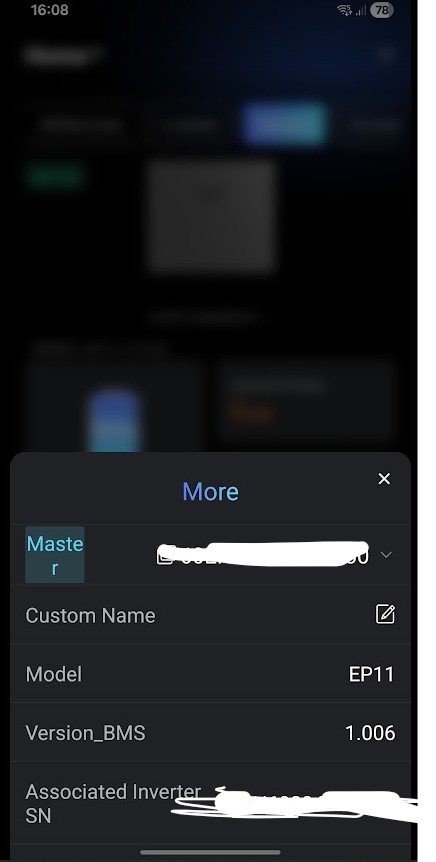Click the More panel title
This screenshot has width=436, height=862.
click(211, 491)
